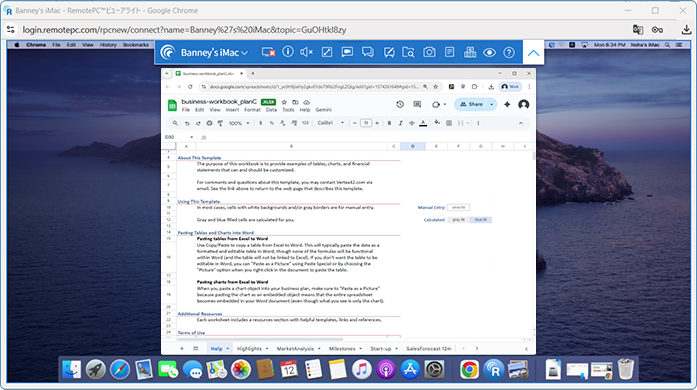
Task: Format as currency with the dollar icon
Action: [x=260, y=123]
